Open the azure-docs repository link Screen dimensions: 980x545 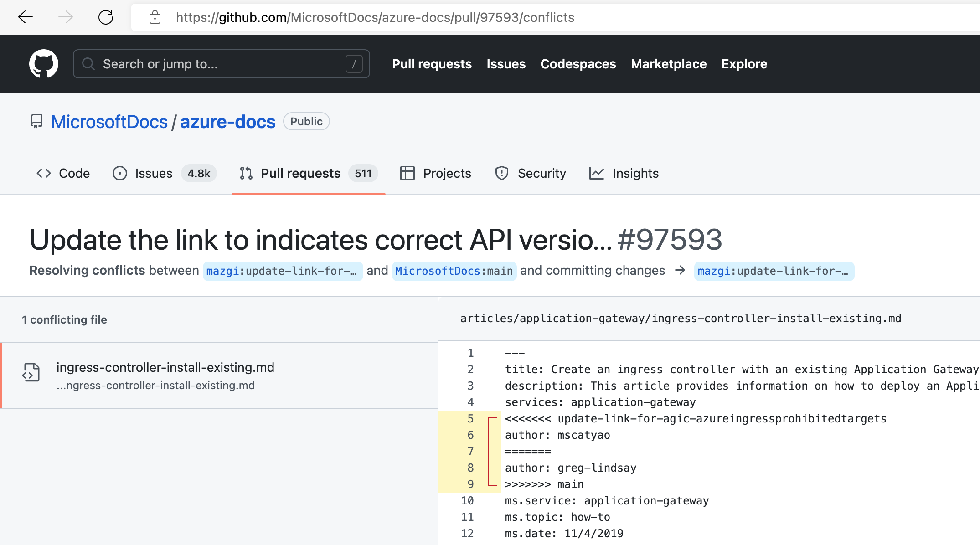[227, 122]
